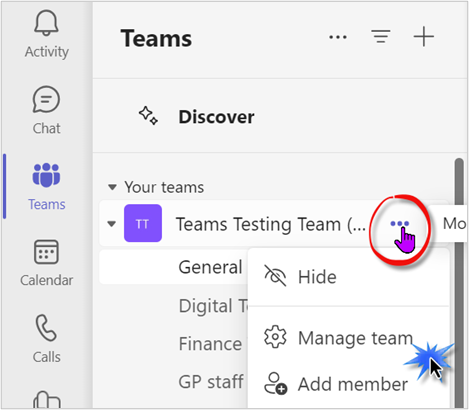469x410 pixels.
Task: Click the filter teams icon in header
Action: tap(381, 37)
